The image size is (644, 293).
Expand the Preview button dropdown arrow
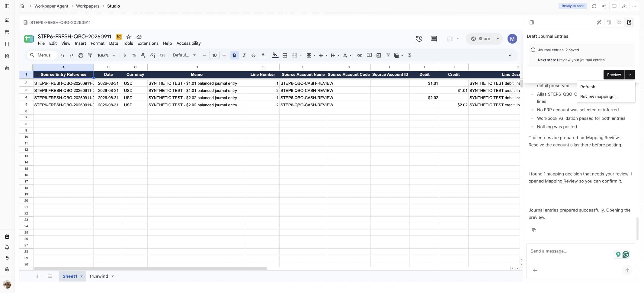[630, 75]
